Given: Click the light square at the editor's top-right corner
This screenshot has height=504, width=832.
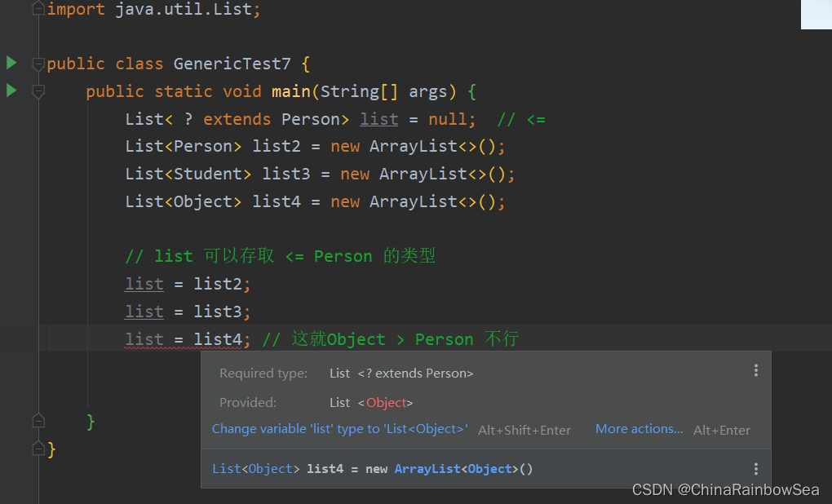Looking at the screenshot, I should click(x=816, y=15).
